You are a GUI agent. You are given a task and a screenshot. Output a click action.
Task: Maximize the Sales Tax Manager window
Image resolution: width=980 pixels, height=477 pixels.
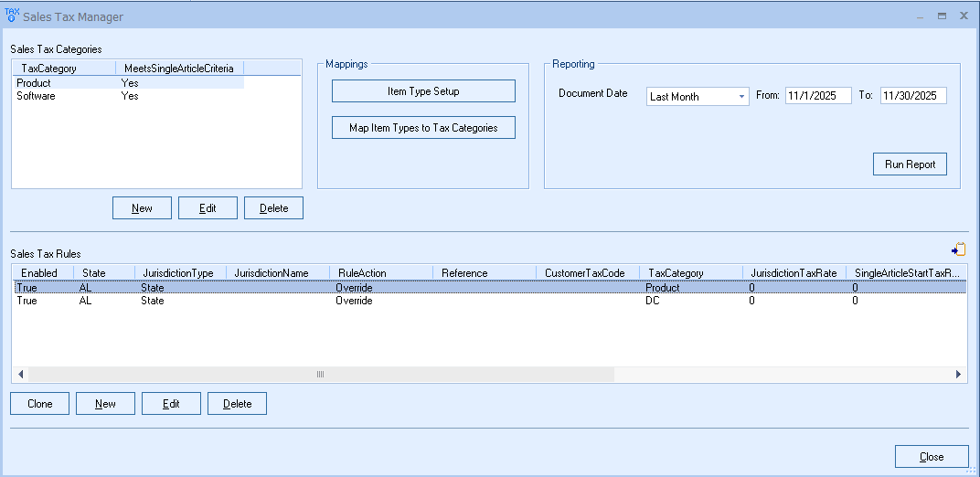(942, 16)
